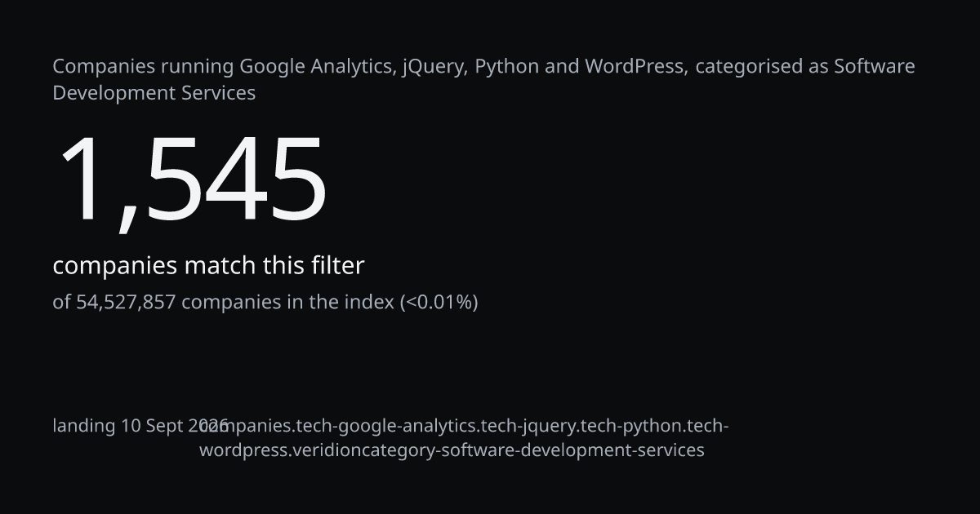Click 'companies match this filter' label
The image size is (980, 514).
click(x=208, y=266)
